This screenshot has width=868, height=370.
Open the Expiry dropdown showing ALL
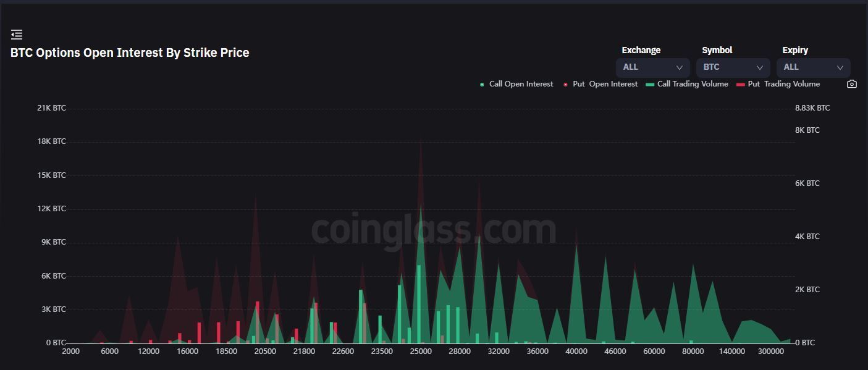pyautogui.click(x=813, y=67)
